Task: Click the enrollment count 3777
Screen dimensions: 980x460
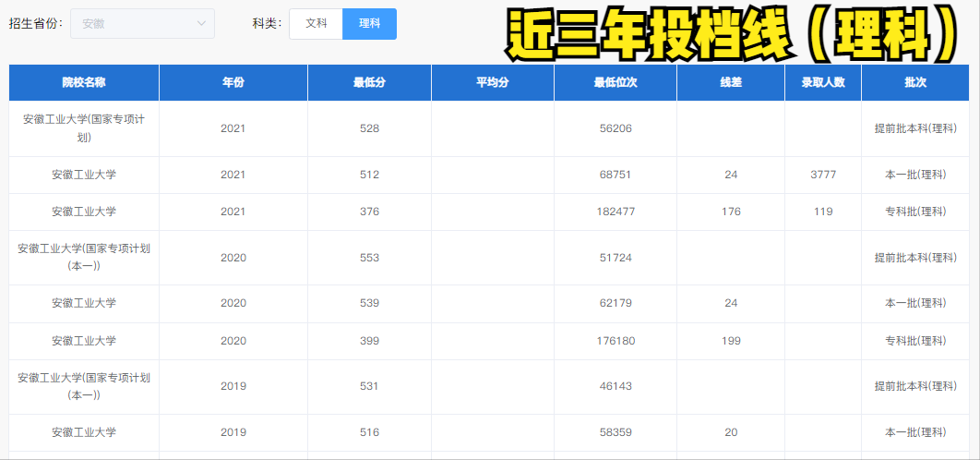Action: tap(823, 175)
